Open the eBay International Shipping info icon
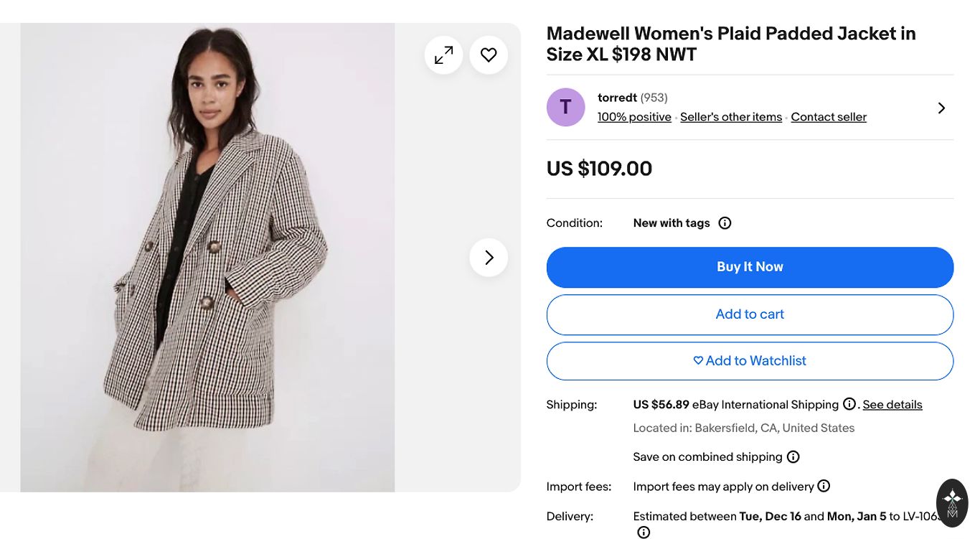Image resolution: width=980 pixels, height=539 pixels. tap(849, 404)
